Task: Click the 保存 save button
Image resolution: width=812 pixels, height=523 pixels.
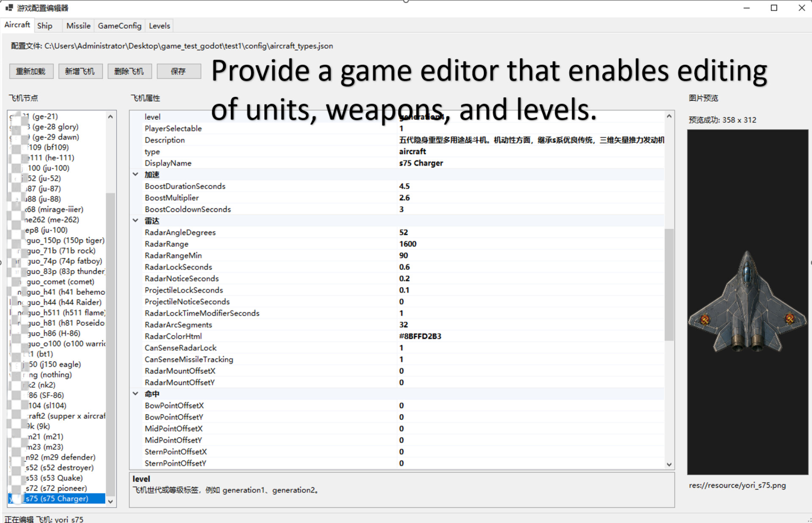Action: pyautogui.click(x=178, y=71)
